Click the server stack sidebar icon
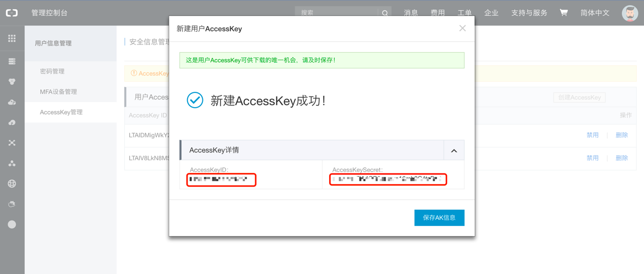 pos(12,61)
